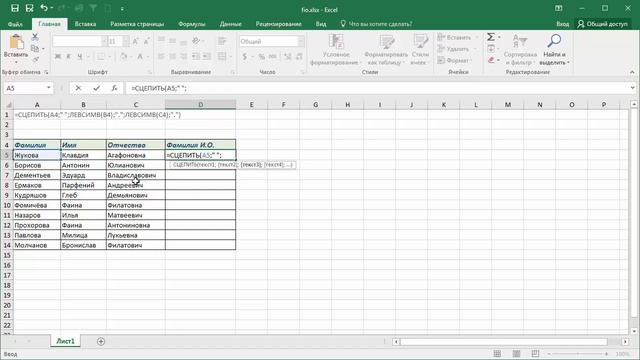Image resolution: width=640 pixels, height=360 pixels.
Task: Select cell containing Жукова
Action: tap(36, 155)
